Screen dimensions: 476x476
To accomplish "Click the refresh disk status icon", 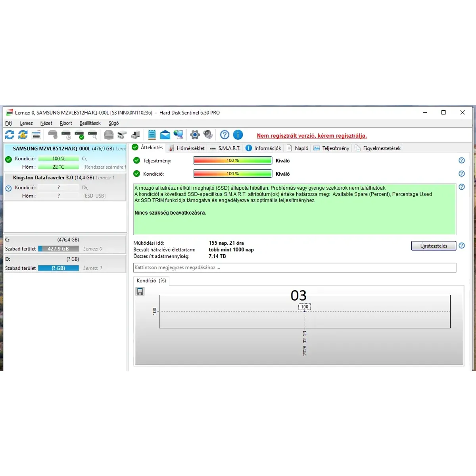I will pos(10,135).
